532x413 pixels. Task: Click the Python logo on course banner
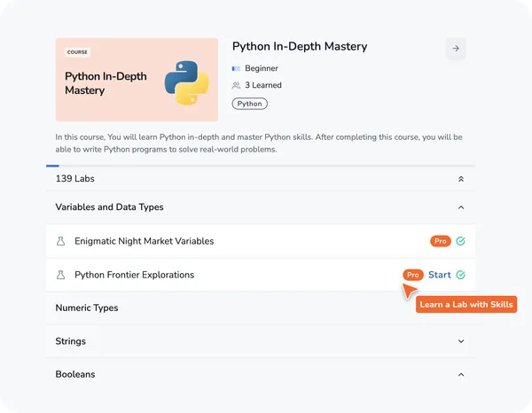pos(186,82)
